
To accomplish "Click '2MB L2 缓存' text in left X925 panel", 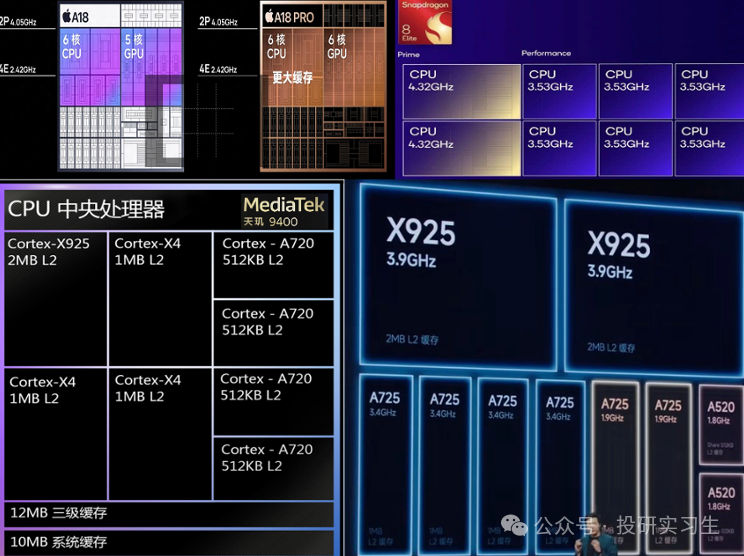I will coord(412,339).
